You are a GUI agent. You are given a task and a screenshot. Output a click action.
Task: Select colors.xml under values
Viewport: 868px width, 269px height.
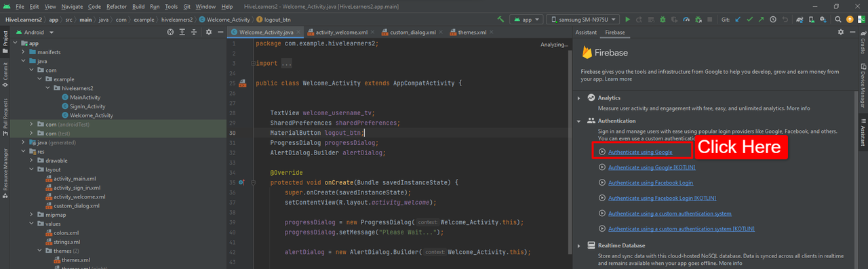(62, 233)
